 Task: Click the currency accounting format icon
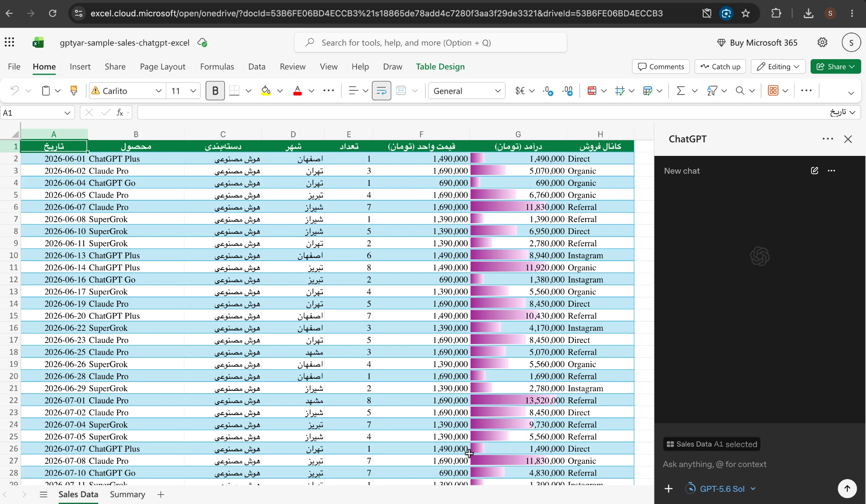[520, 91]
